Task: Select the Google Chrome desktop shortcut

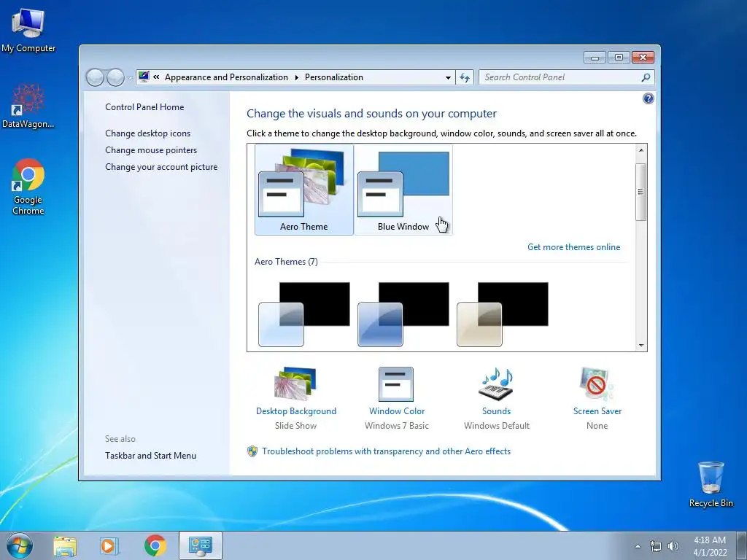Action: pos(28,187)
